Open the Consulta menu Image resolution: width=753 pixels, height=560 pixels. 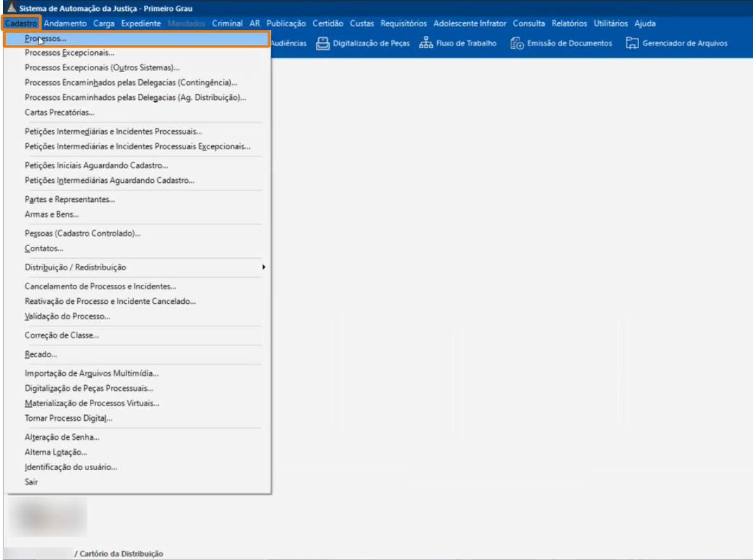point(529,23)
